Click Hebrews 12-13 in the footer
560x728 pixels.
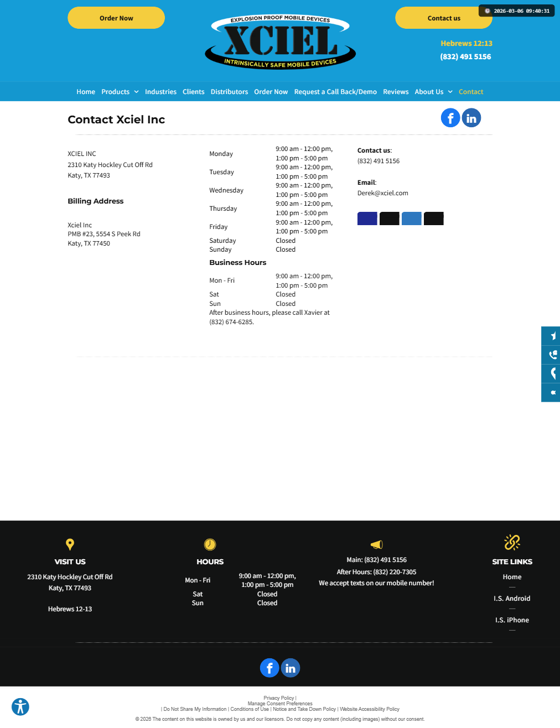pyautogui.click(x=70, y=609)
